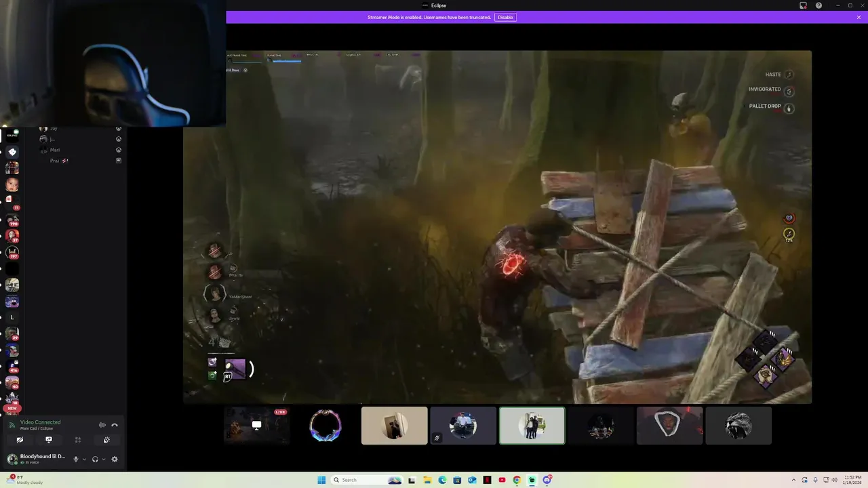
Task: Disable streamer mode from the banner
Action: 505,17
